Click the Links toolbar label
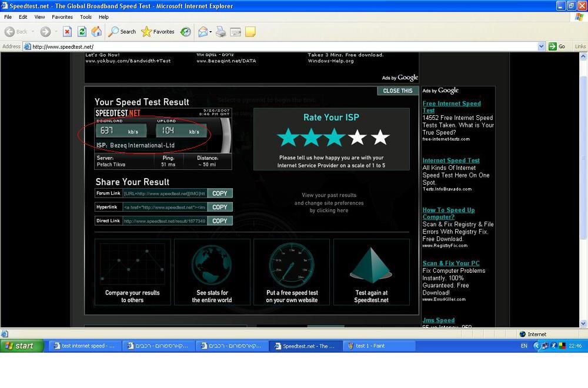 point(580,46)
